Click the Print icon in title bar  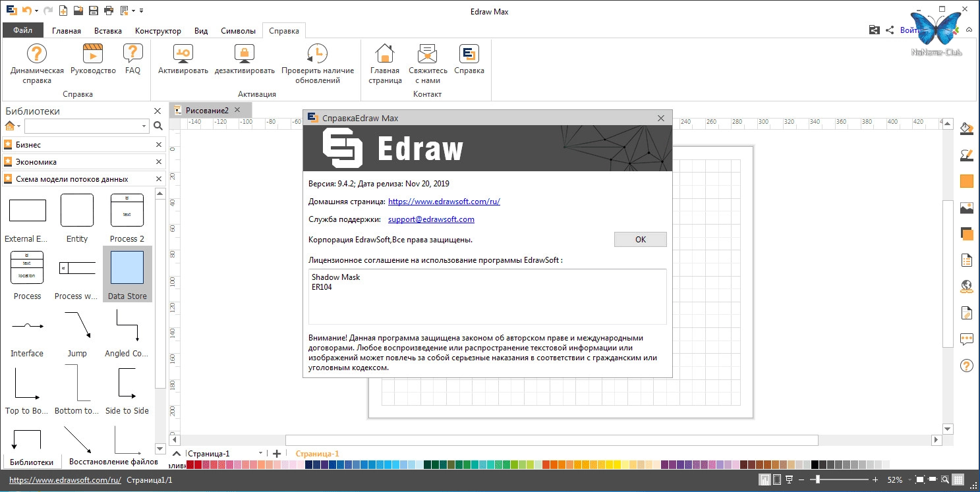(109, 11)
